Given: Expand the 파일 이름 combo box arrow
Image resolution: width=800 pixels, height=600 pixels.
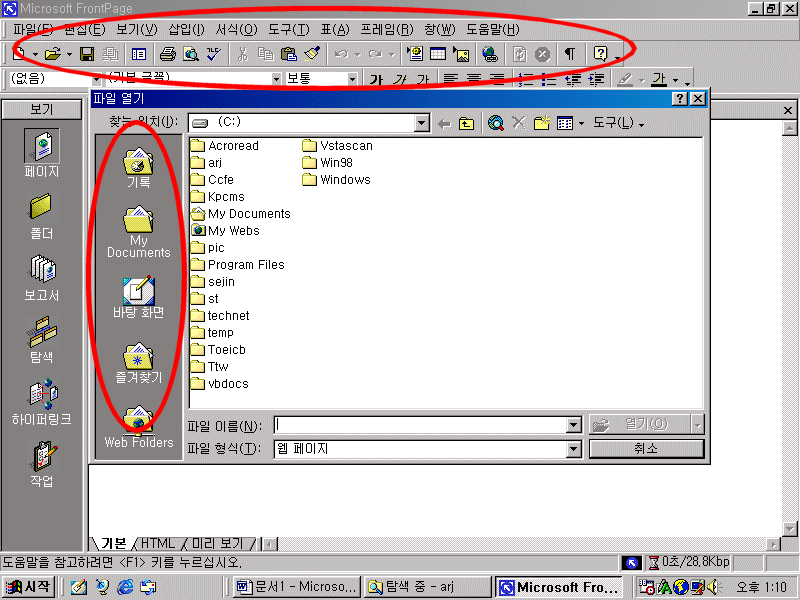Looking at the screenshot, I should pos(573,424).
